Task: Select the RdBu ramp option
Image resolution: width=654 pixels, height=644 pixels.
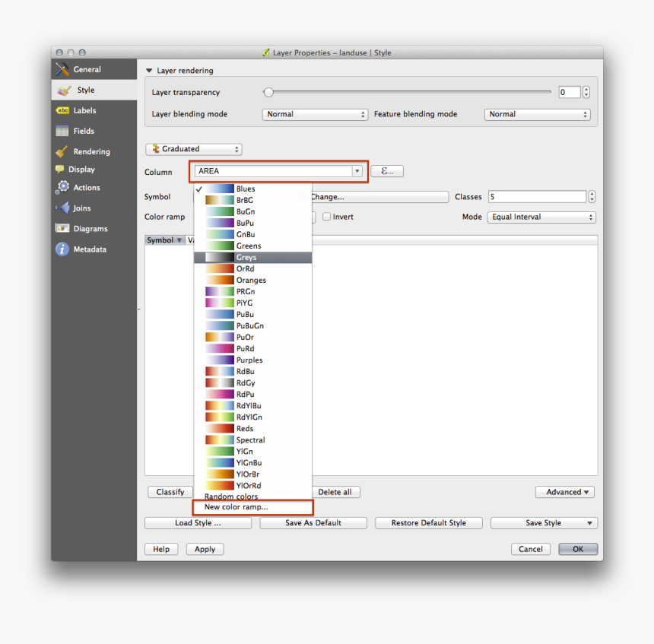Action: 252,371
